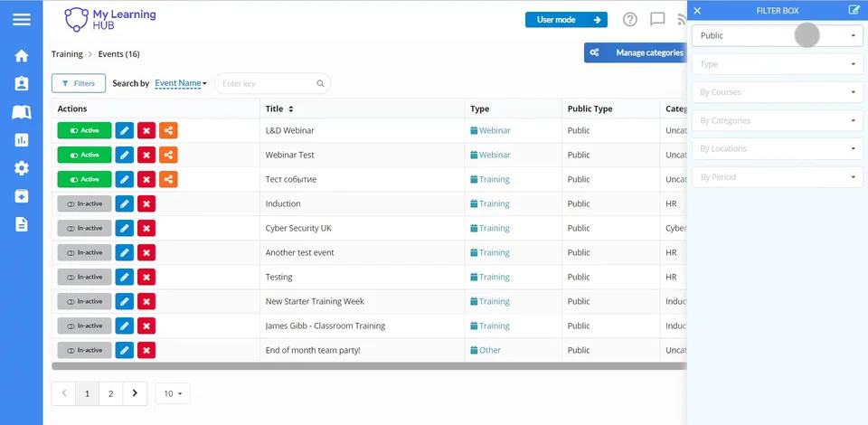868x425 pixels.
Task: Delete the L&D Webinar event
Action: tap(146, 130)
